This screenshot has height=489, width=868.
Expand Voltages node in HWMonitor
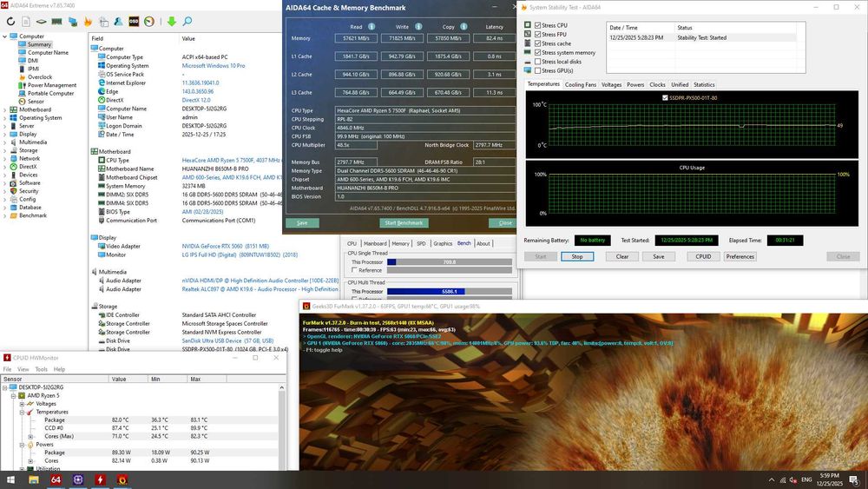click(x=23, y=404)
